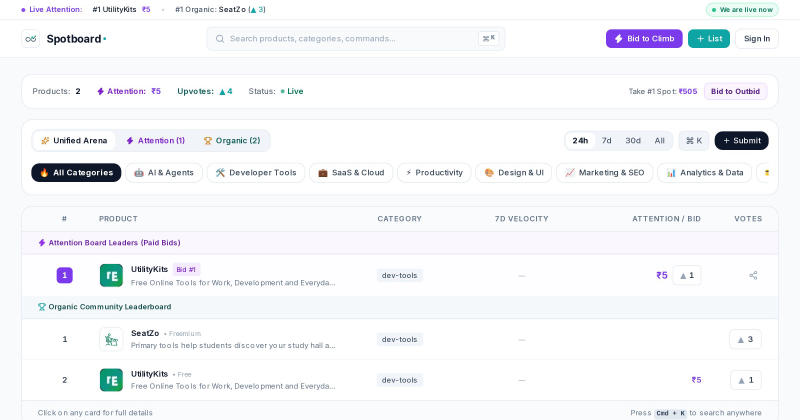This screenshot has width=800, height=420.
Task: Open the SeatZo product name
Action: coord(145,333)
